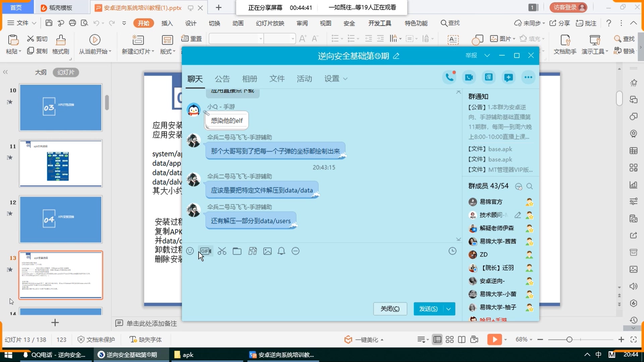Open zoom percentage 68% dropdown

524,340
